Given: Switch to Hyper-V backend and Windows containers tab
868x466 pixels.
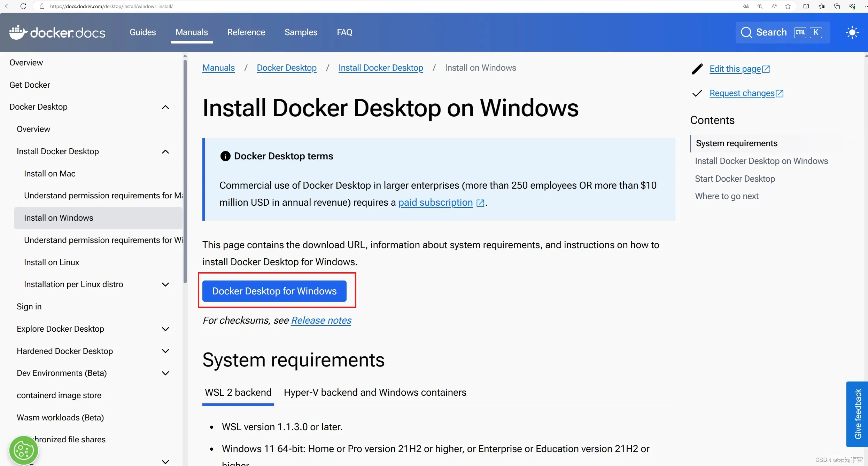Looking at the screenshot, I should [375, 393].
